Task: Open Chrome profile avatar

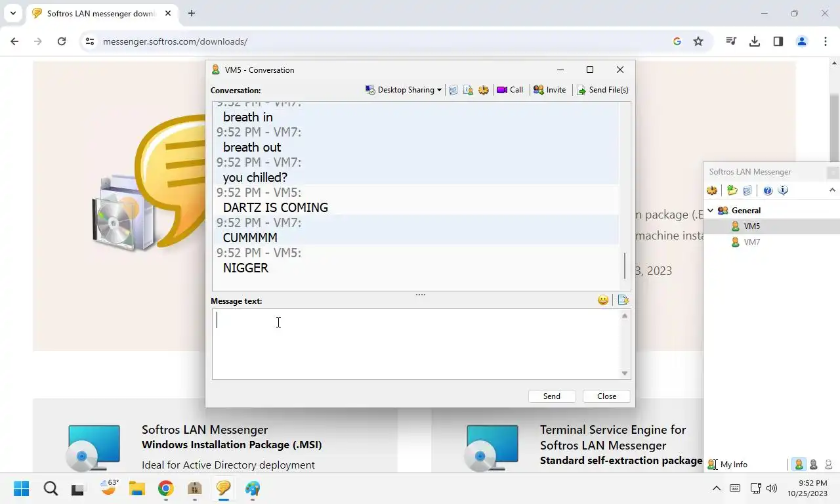Action: (802, 41)
